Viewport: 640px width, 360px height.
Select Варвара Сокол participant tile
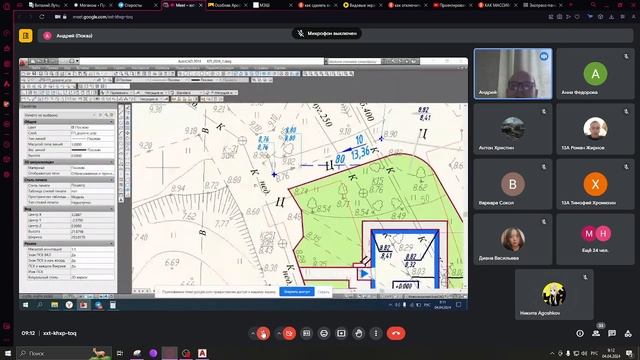[x=513, y=184]
